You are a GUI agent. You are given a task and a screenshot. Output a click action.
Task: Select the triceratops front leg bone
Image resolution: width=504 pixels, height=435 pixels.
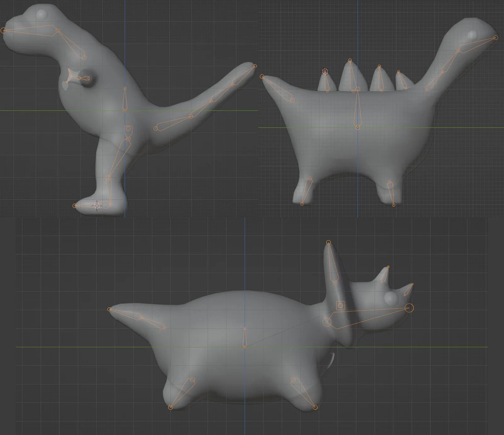(x=304, y=394)
